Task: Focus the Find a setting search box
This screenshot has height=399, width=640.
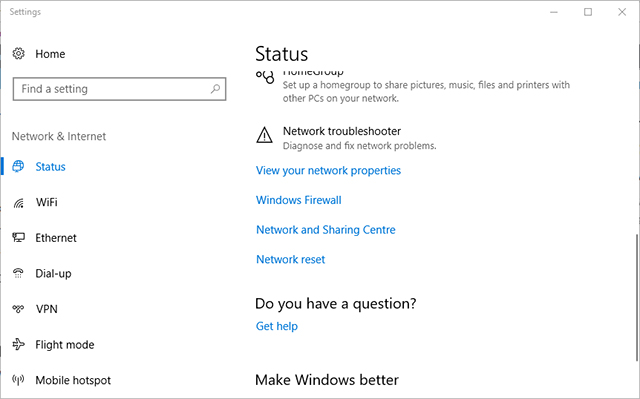Action: [x=119, y=89]
